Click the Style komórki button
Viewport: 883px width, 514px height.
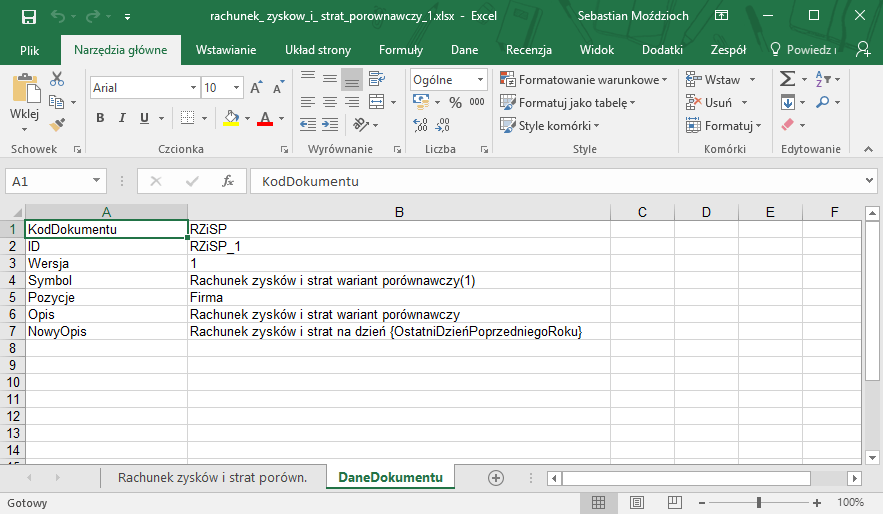553,126
